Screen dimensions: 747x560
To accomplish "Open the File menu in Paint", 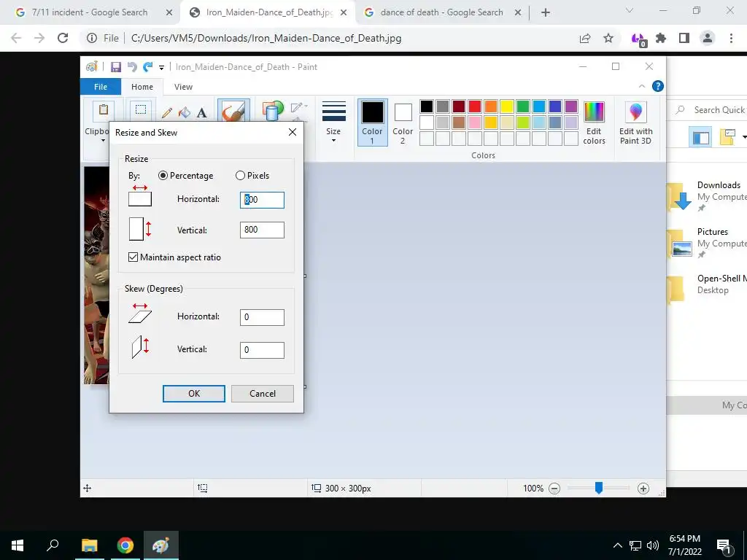I will (x=101, y=87).
